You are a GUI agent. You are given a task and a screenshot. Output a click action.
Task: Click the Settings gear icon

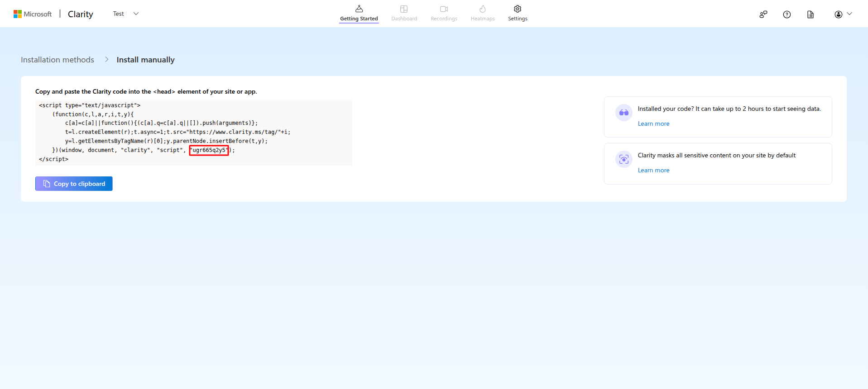click(518, 9)
